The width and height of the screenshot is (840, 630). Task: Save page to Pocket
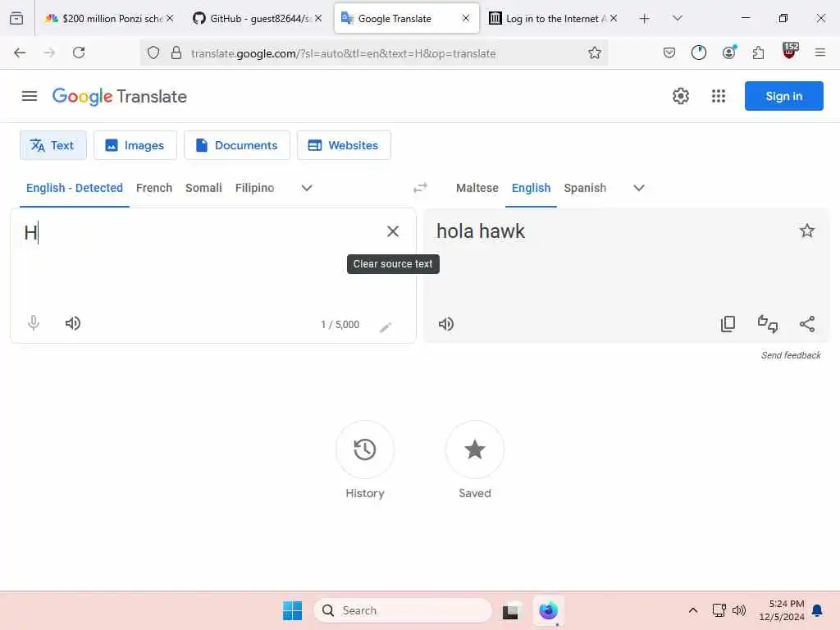point(669,52)
